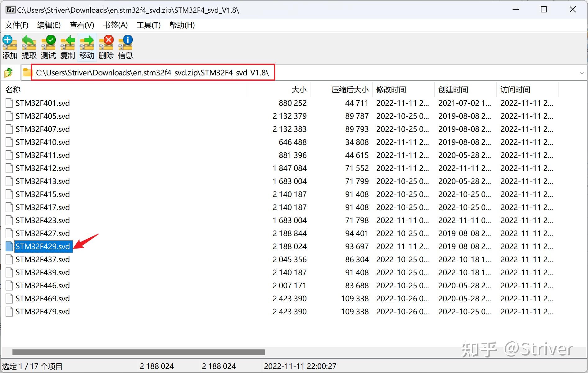This screenshot has height=373, width=588.
Task: Select file STM32F439.svd
Action: [43, 272]
